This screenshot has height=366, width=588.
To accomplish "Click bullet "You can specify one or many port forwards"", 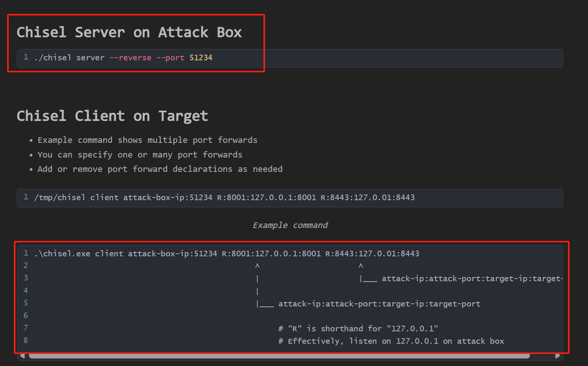I will tap(140, 155).
